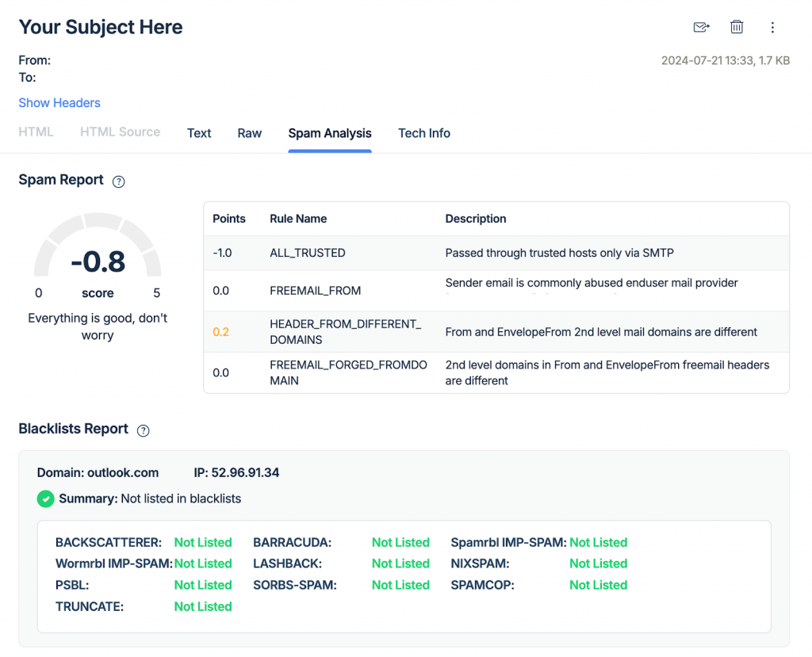Image resolution: width=812 pixels, height=657 pixels.
Task: Forward the email using the envelope icon
Action: click(701, 27)
